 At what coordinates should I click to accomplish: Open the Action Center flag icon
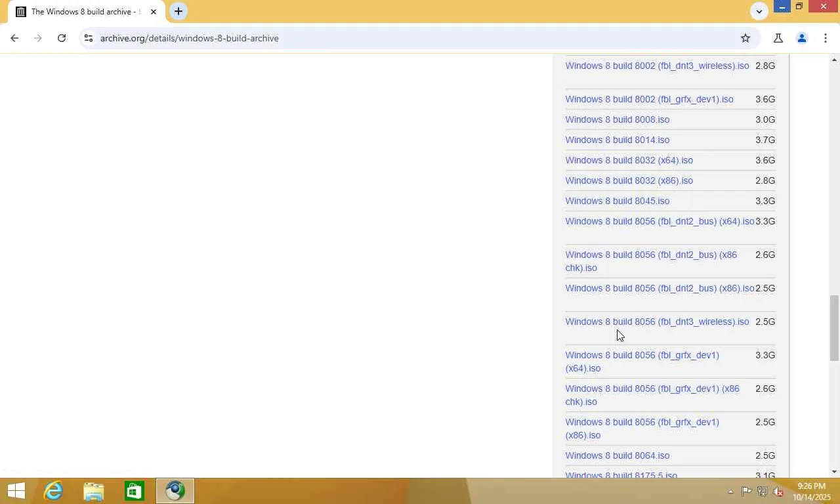[746, 492]
